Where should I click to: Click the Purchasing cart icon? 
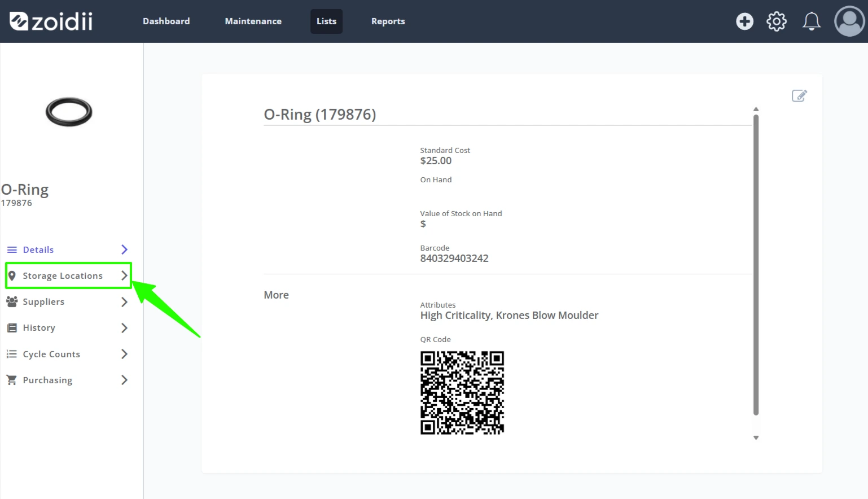coord(11,380)
